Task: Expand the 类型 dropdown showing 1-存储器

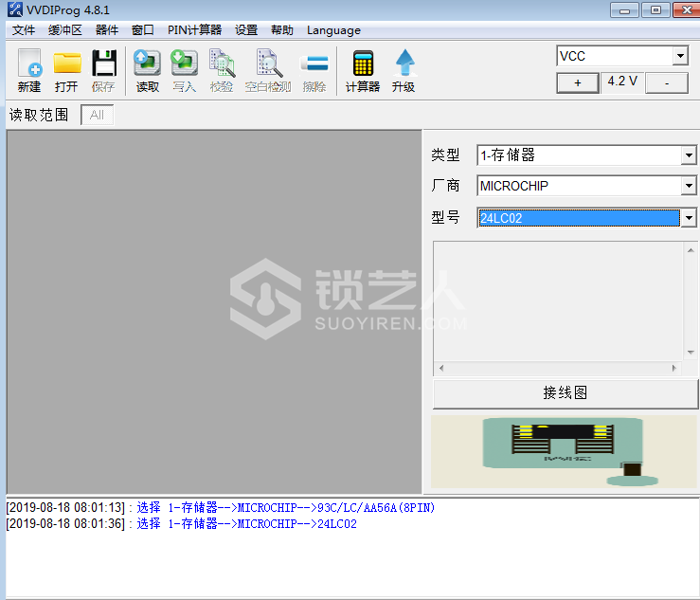Action: 689,155
